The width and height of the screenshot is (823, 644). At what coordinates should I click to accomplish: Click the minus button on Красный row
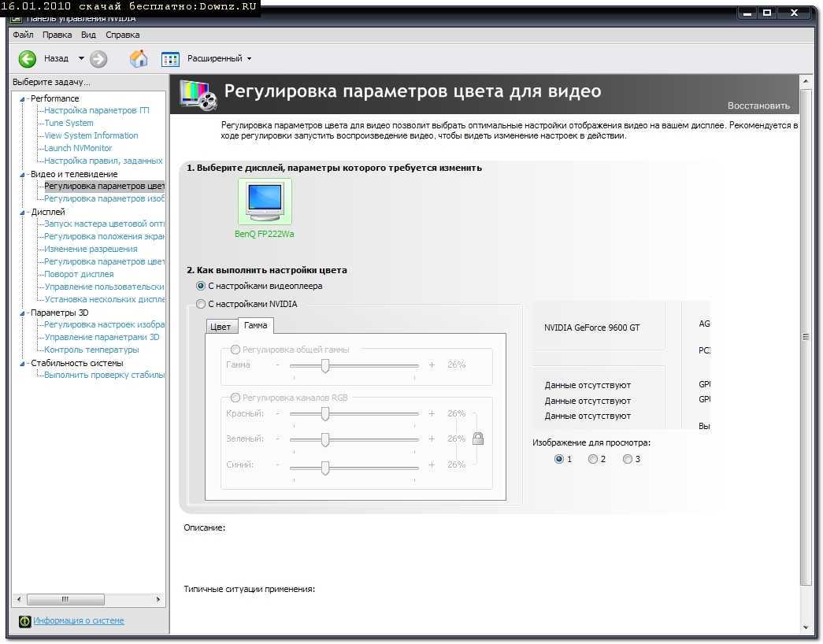(x=278, y=413)
